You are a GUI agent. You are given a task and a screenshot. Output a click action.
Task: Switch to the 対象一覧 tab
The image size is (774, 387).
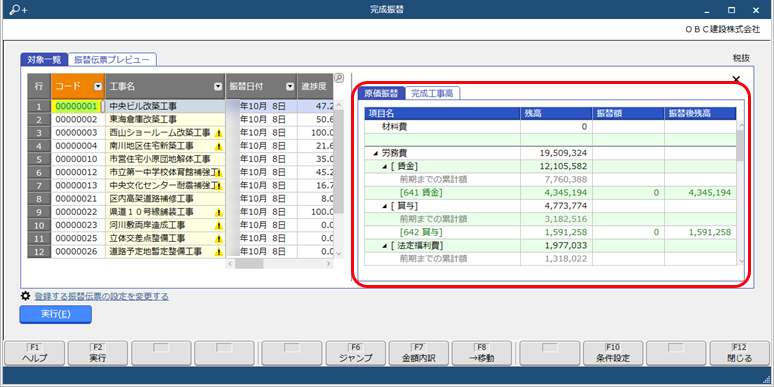44,60
